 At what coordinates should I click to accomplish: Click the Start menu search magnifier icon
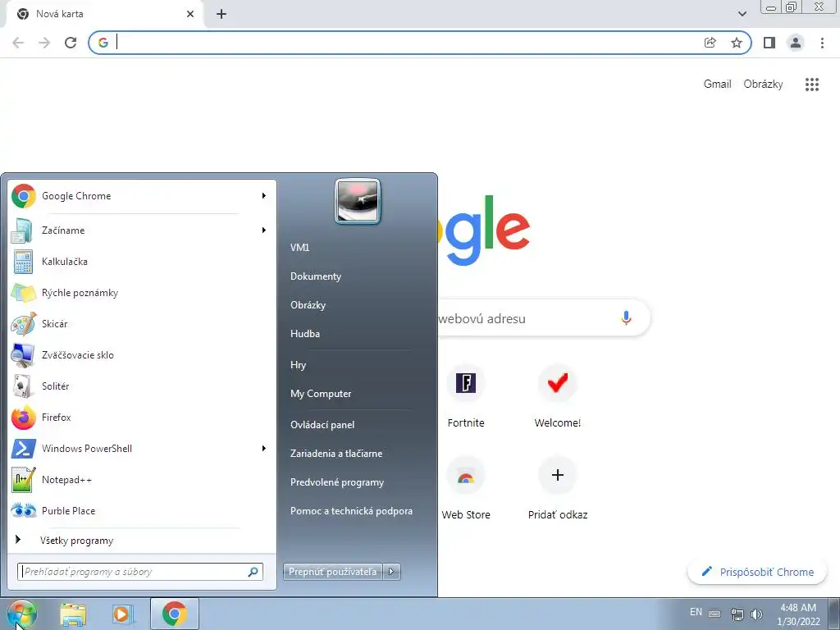[253, 572]
